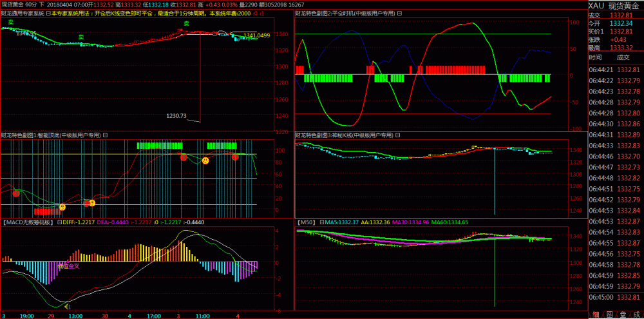644x319 pixels.
Task: Click the MA30:1334.96 label
Action: [411, 222]
